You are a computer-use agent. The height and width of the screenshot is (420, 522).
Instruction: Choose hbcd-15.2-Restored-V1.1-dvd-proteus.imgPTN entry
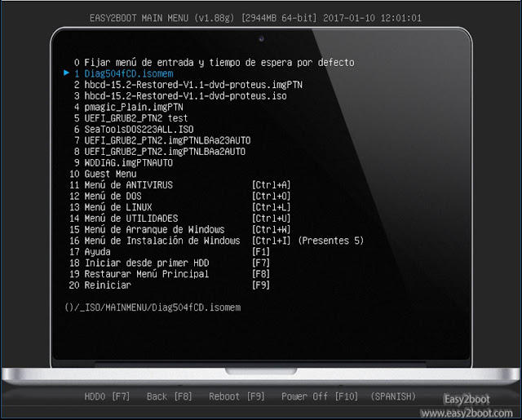tap(188, 85)
